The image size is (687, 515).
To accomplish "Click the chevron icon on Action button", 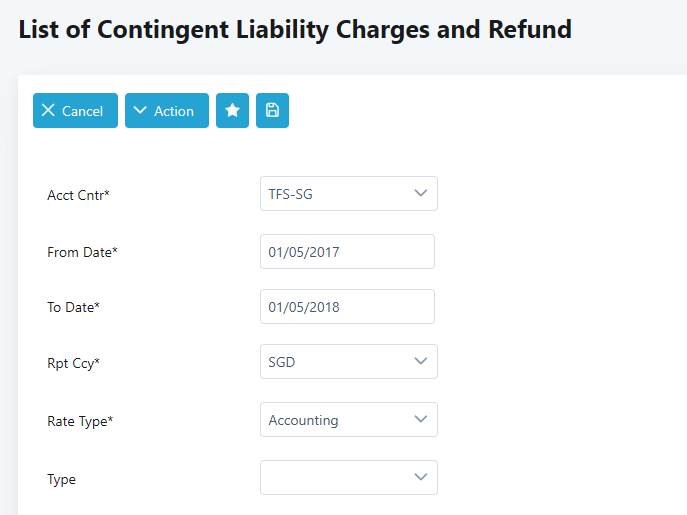I will click(x=140, y=111).
